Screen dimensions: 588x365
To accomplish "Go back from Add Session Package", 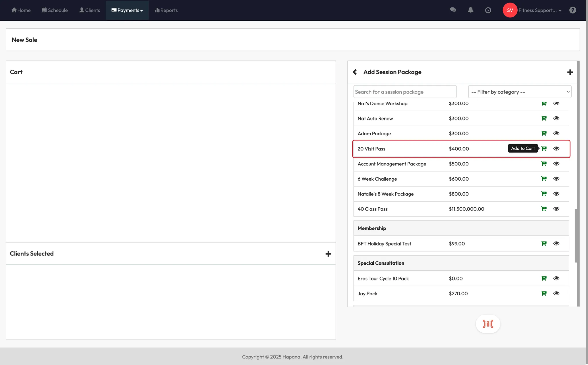I will coord(355,72).
